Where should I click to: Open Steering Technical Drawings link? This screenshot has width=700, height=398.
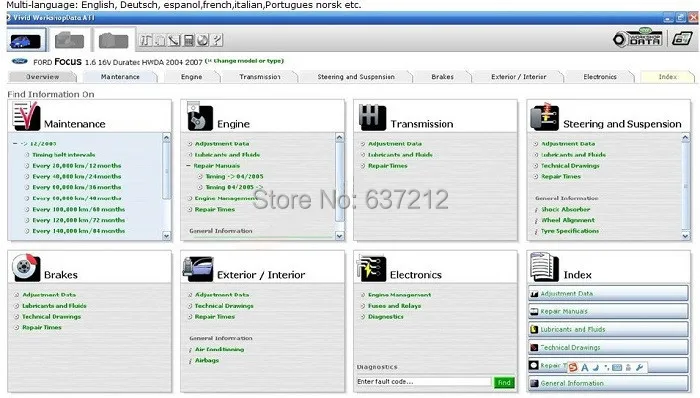pyautogui.click(x=570, y=166)
